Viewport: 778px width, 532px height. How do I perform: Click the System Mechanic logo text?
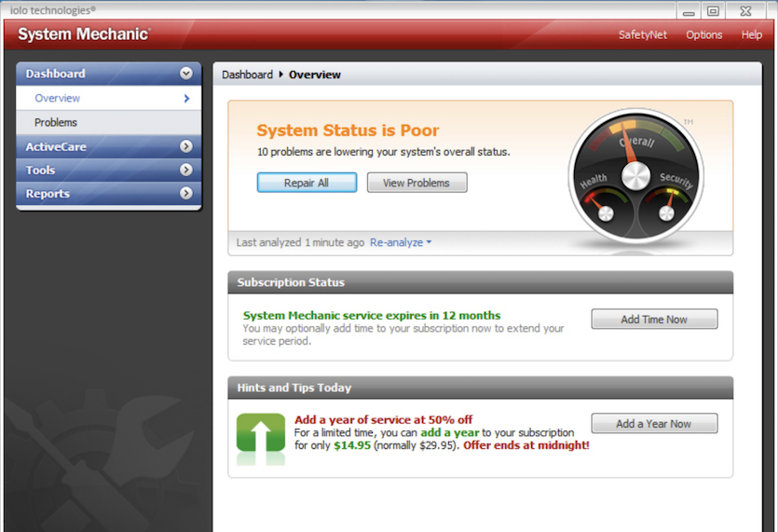(85, 34)
